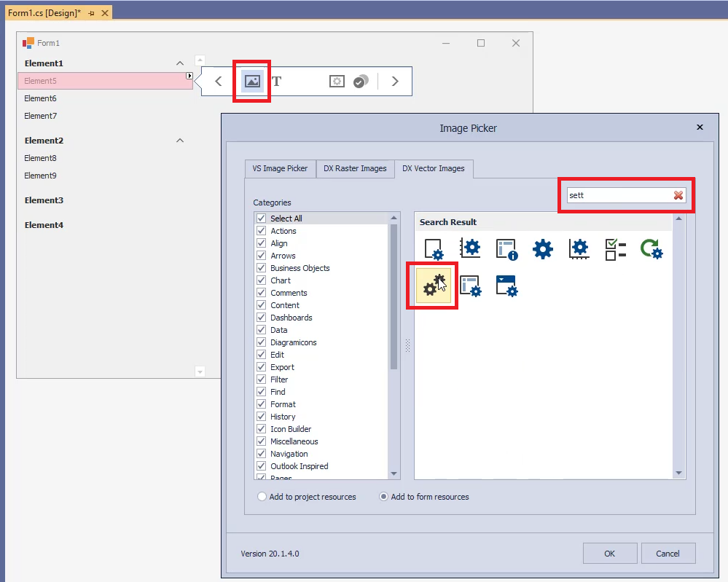728x582 pixels.
Task: Toggle the Select All checkbox
Action: pos(262,218)
